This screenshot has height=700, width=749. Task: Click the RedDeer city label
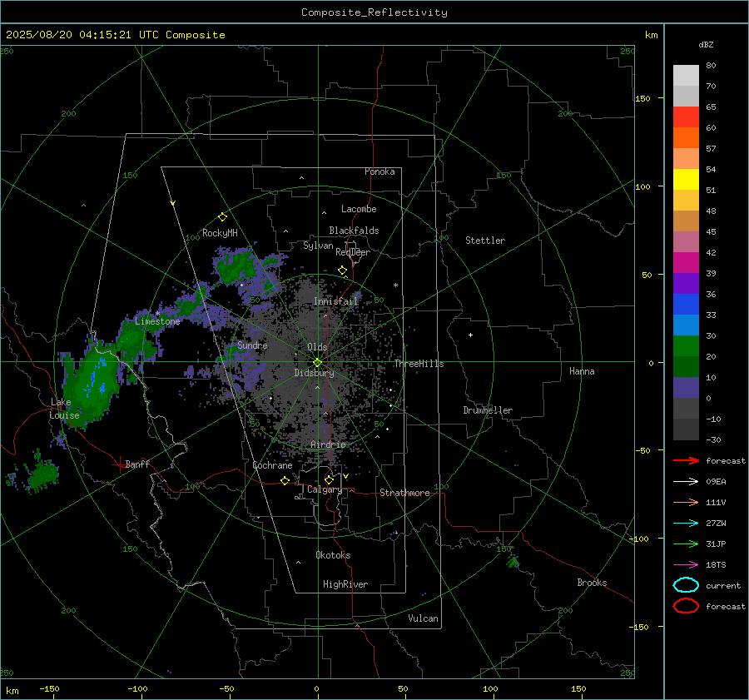click(x=353, y=252)
